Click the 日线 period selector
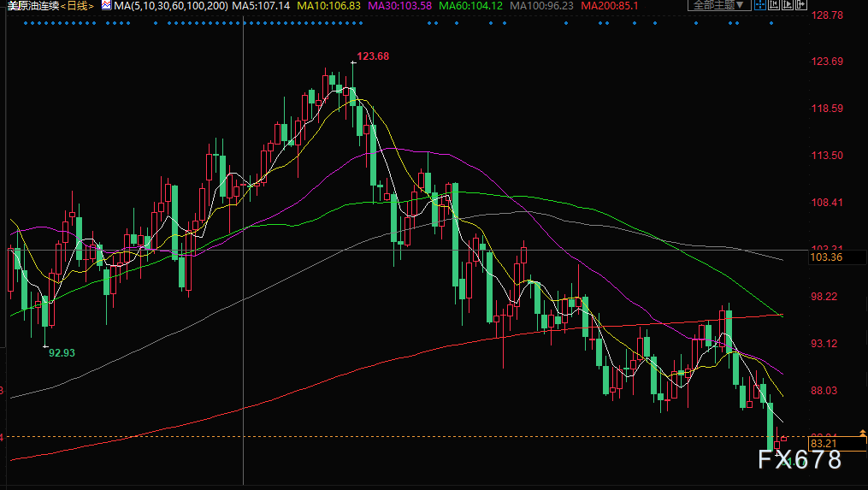The image size is (868, 490). [x=77, y=6]
